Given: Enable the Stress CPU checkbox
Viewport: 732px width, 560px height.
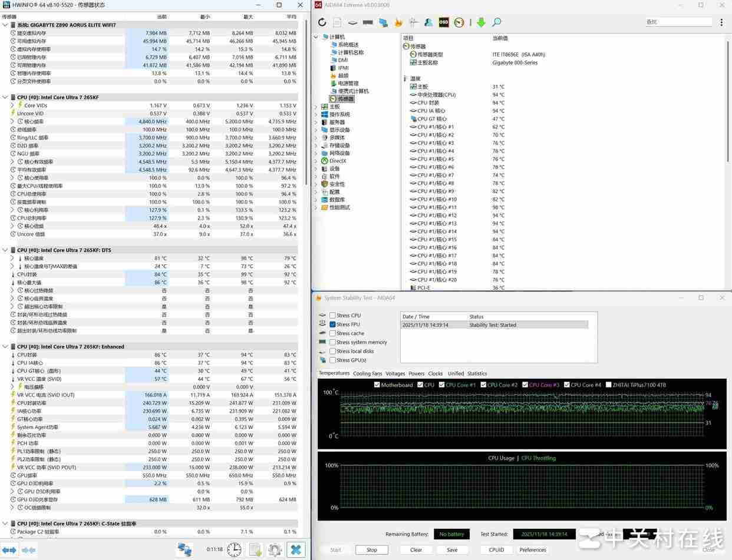Looking at the screenshot, I should 333,316.
